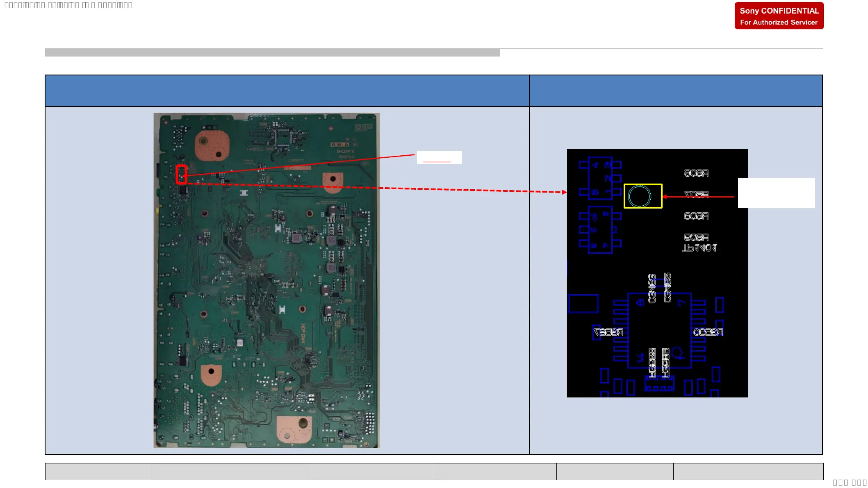Click the mirrored R606 label in the schematic

coord(696,173)
